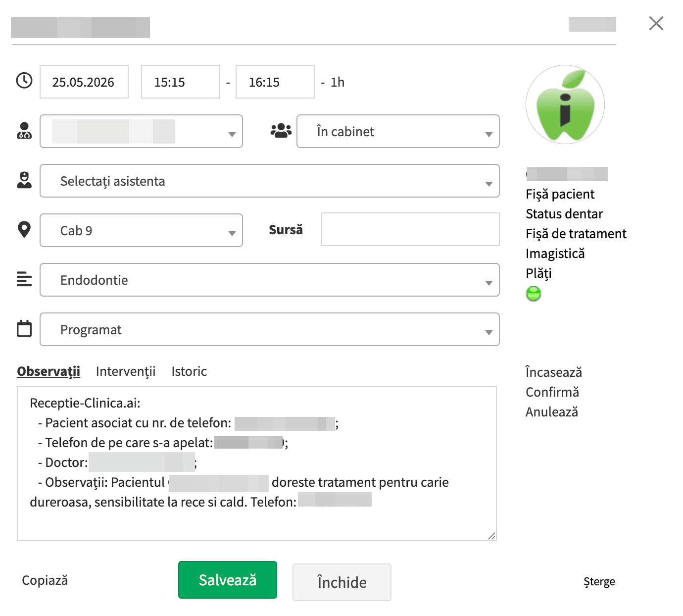The image size is (683, 616).
Task: Click the list icon next to Endodontie
Action: point(23,279)
